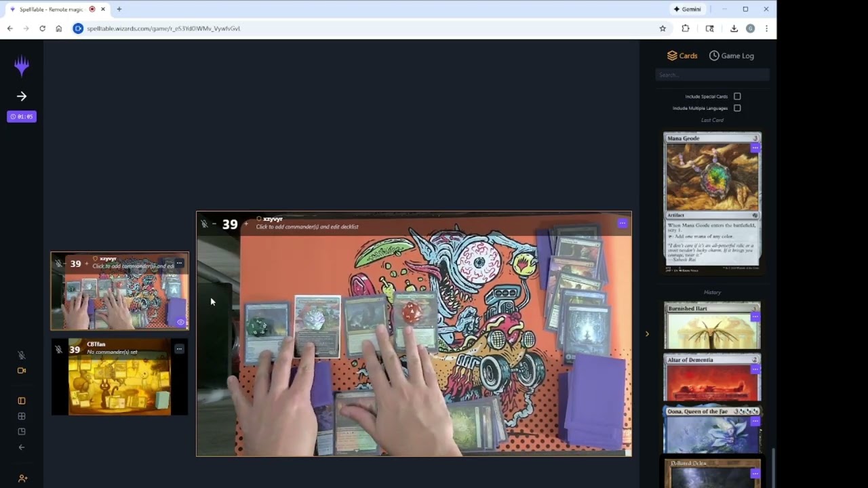This screenshot has width=868, height=488.
Task: Click the right arrow icon in the left sidebar
Action: pyautogui.click(x=22, y=96)
